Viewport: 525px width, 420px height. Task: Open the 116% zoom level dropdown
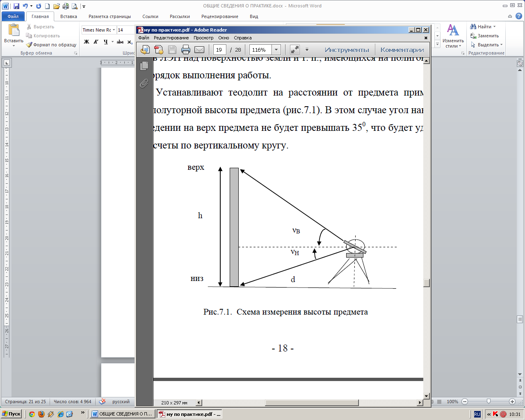[276, 50]
